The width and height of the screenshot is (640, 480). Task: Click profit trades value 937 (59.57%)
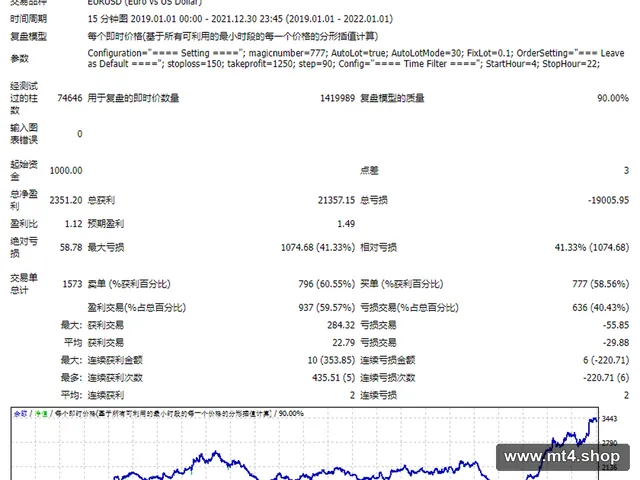[327, 308]
